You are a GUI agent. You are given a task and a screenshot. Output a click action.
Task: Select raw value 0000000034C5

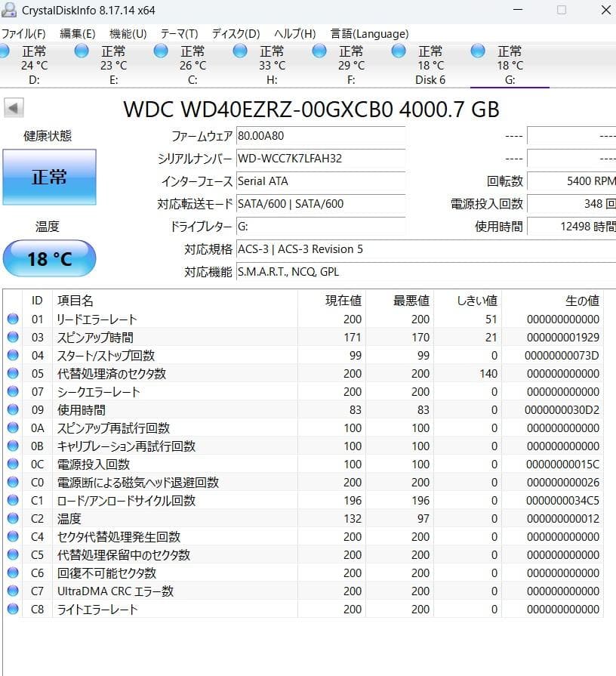pyautogui.click(x=562, y=501)
